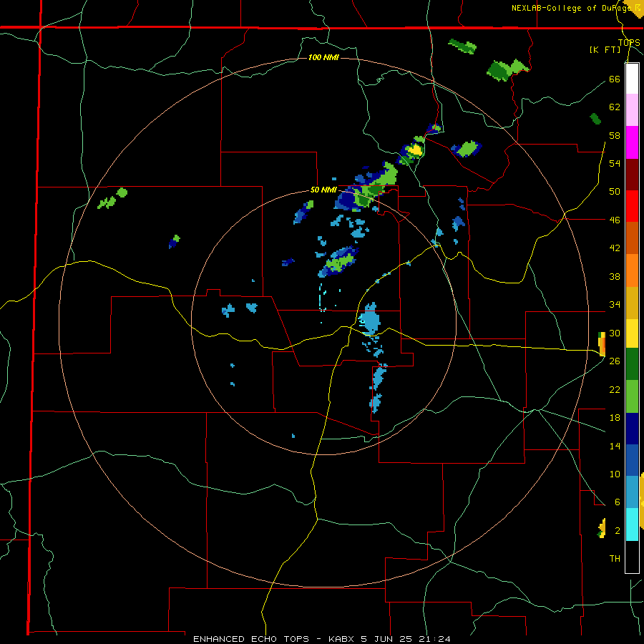Pick the bright red legend swatch
This screenshot has width=644, height=644.
(632, 206)
